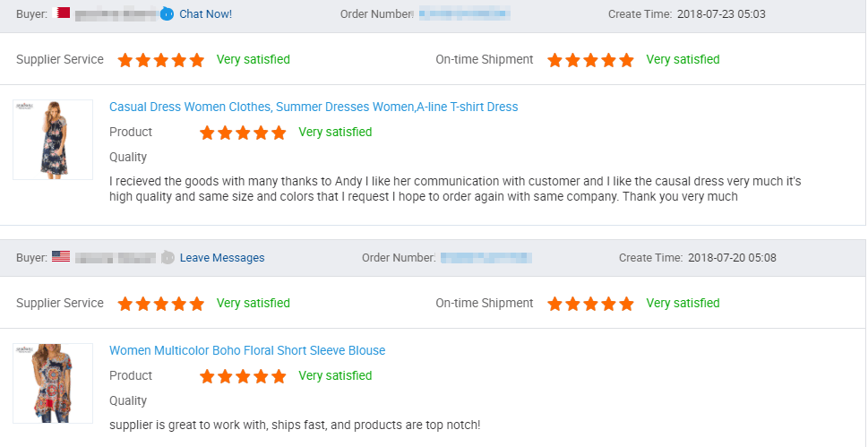Click the United States flag icon of the second buyer
868x447 pixels.
(x=61, y=256)
